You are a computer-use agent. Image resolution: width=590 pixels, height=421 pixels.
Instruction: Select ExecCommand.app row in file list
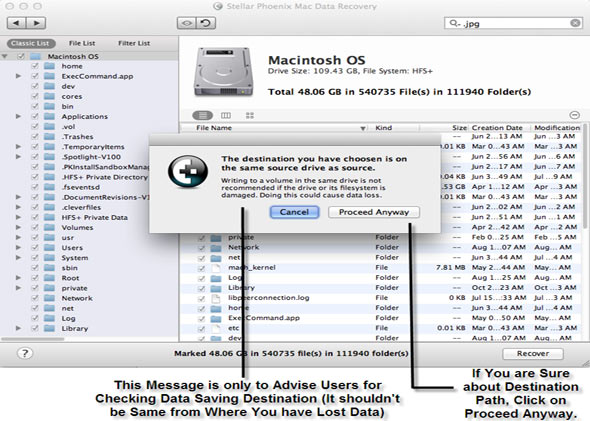382,318
